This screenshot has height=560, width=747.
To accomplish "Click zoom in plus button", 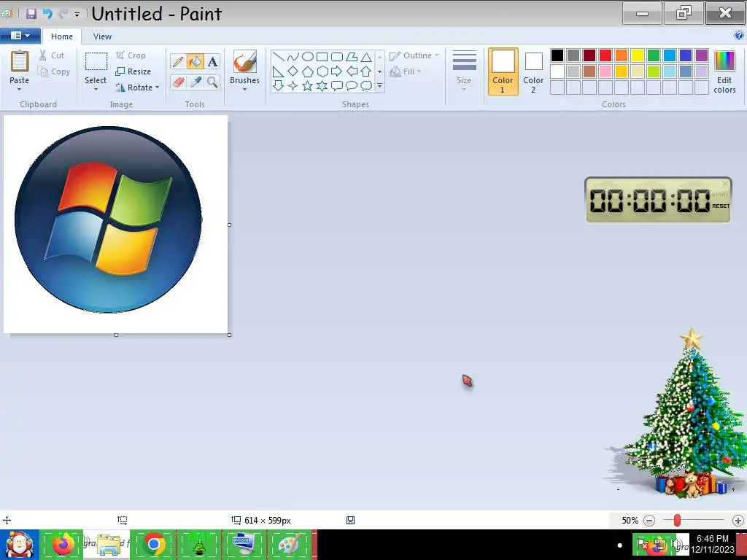I will point(738,521).
